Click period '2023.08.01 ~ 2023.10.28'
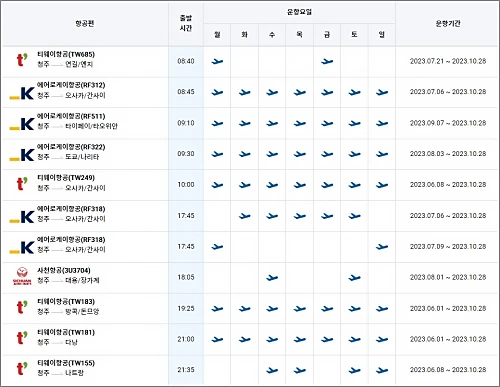 coord(448,277)
